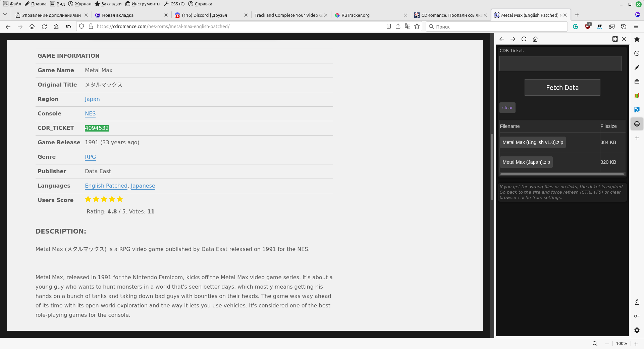This screenshot has height=349, width=644.
Task: Click the share icon in the address bar
Action: tap(398, 27)
